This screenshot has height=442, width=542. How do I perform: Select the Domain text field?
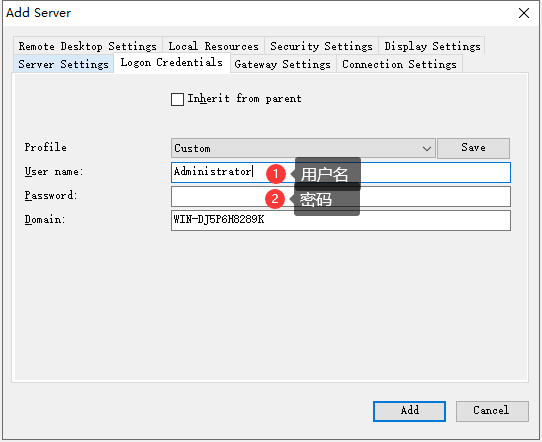341,220
